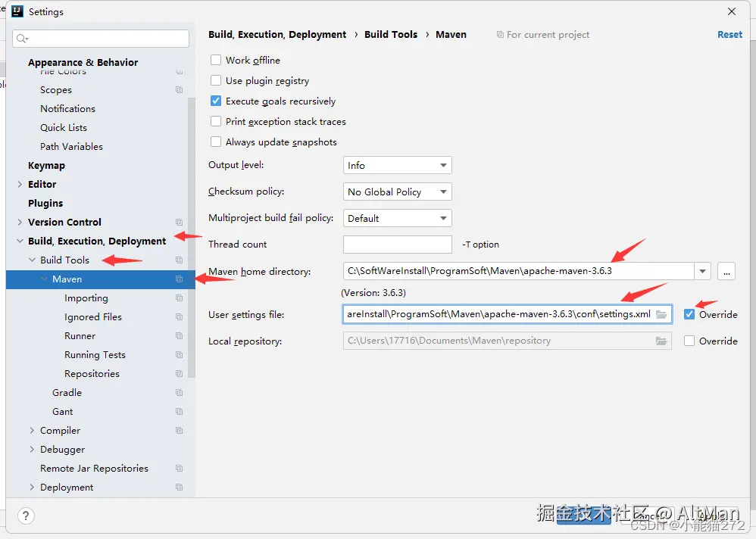The width and height of the screenshot is (756, 539).
Task: Open the Checksum policy dropdown
Action: click(397, 192)
